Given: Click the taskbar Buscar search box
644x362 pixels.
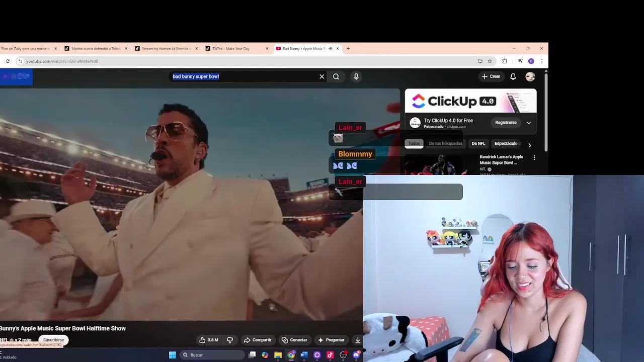Looking at the screenshot, I should pyautogui.click(x=211, y=355).
